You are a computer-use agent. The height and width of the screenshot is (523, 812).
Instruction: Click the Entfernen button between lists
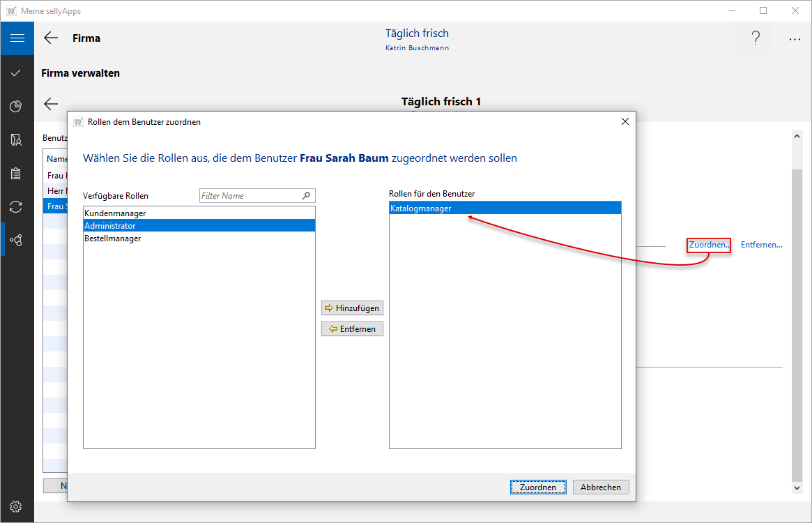coord(352,329)
